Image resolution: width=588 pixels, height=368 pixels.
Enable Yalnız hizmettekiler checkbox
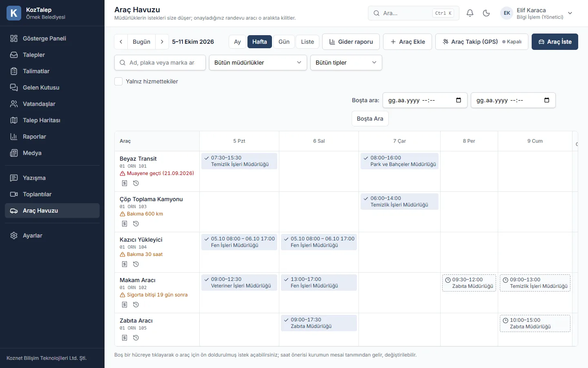118,81
